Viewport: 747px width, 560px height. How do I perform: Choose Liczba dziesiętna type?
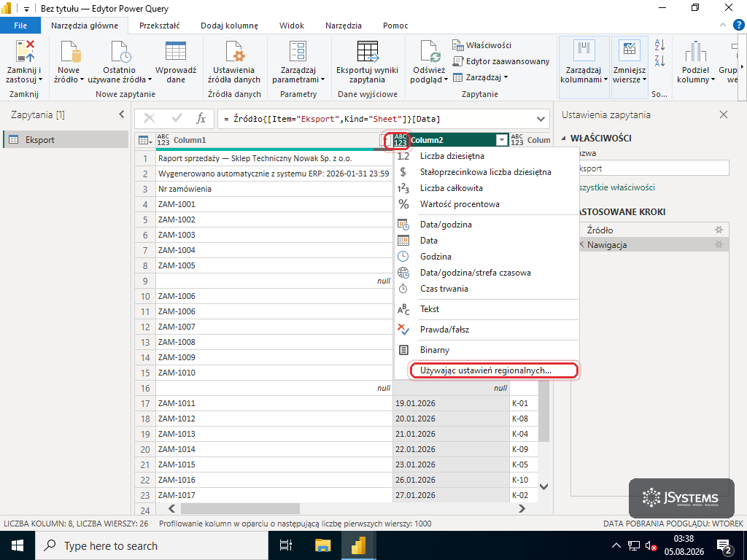click(487, 156)
